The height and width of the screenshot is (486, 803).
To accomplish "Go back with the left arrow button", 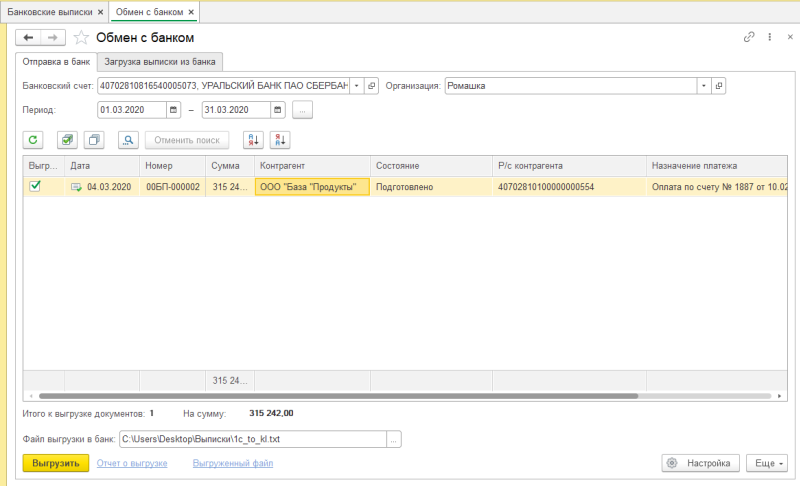I will coord(28,37).
